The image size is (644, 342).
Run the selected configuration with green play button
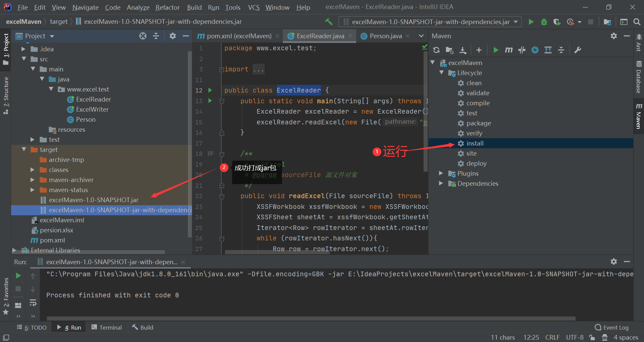(531, 22)
